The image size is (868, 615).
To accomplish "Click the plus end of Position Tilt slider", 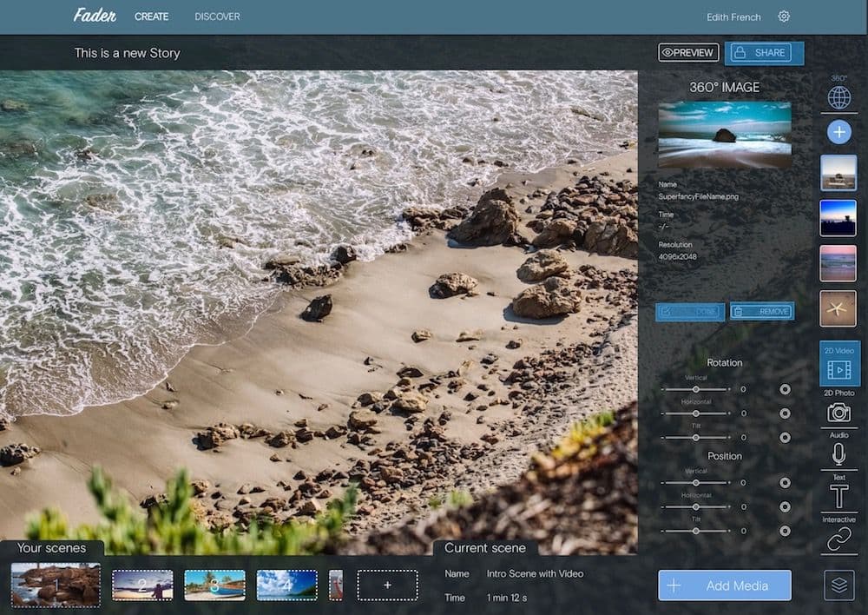I will coord(729,531).
